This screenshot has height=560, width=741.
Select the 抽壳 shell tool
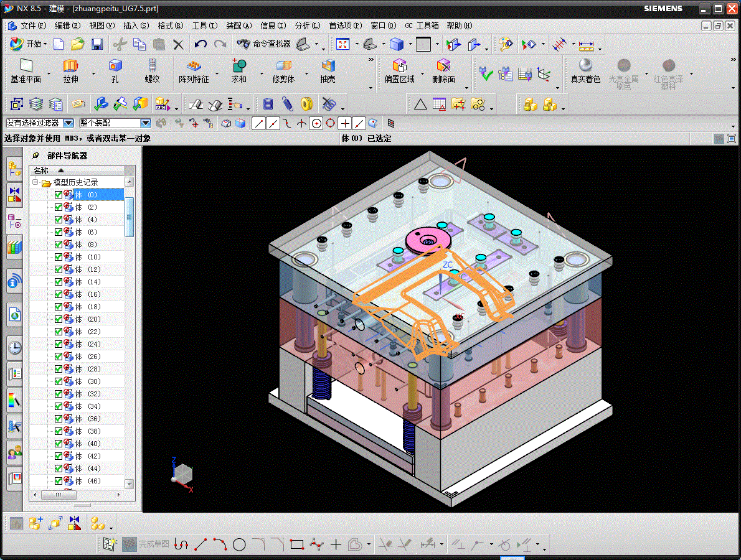coord(328,71)
